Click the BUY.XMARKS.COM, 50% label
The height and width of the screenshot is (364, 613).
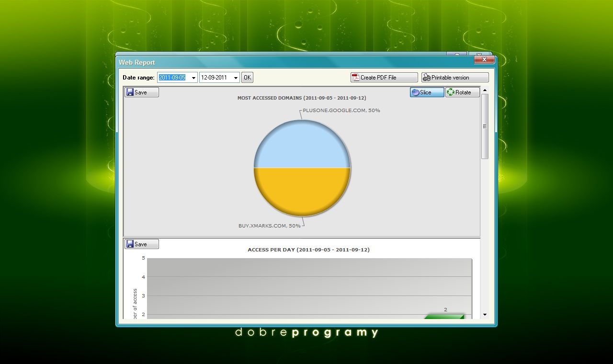[x=270, y=226]
